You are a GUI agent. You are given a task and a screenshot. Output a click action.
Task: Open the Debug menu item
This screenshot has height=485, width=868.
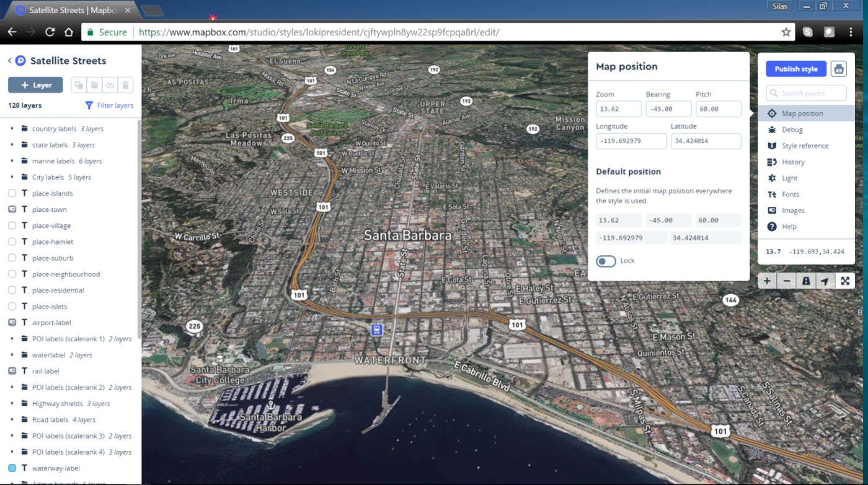pos(806,129)
